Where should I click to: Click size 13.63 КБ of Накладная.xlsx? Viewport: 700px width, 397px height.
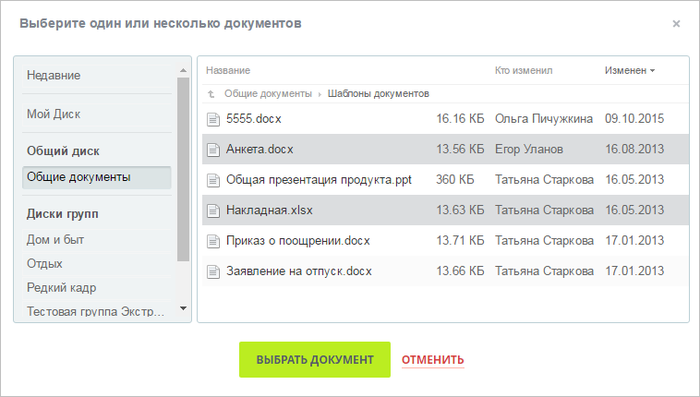[460, 210]
